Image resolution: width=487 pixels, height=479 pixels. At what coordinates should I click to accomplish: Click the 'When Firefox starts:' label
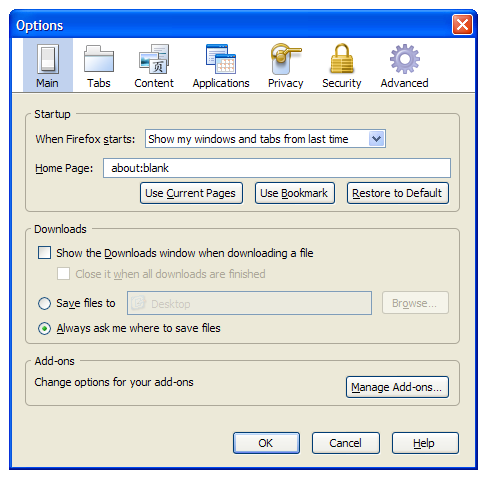[x=85, y=139]
